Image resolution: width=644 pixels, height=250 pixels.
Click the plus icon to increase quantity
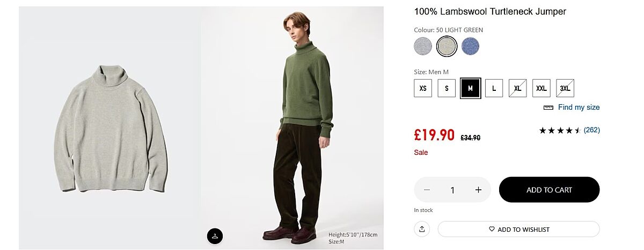click(x=478, y=190)
